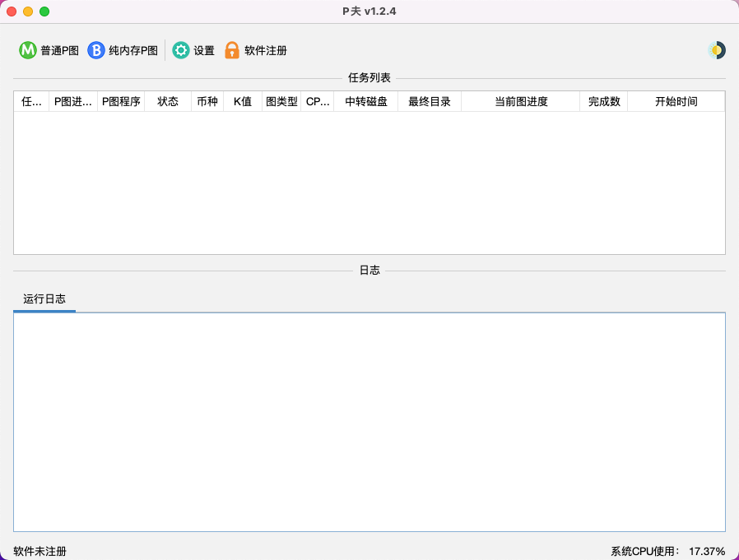Click the K值 column header

pos(243,102)
